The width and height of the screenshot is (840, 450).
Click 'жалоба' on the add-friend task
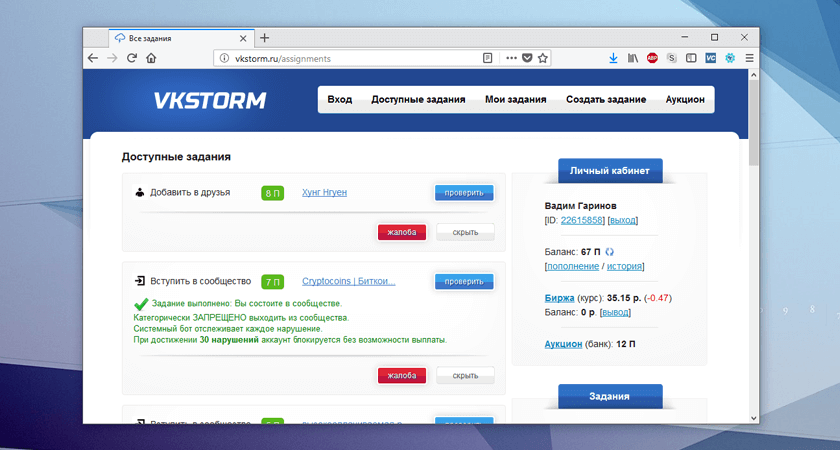tap(402, 232)
